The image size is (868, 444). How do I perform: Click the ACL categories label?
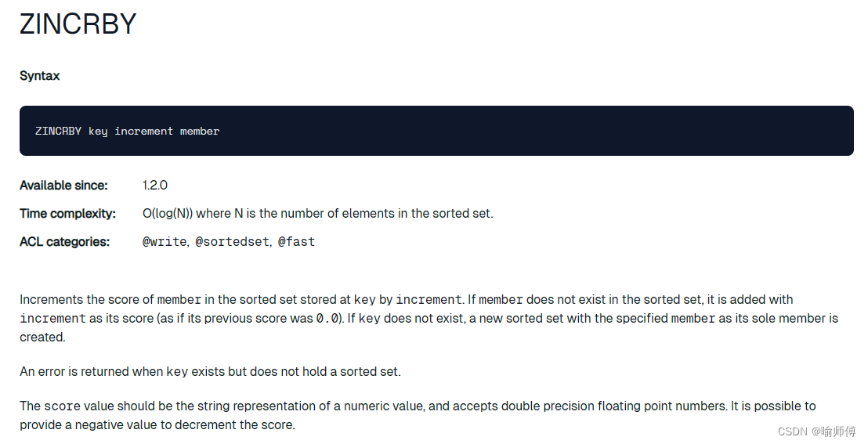(64, 242)
